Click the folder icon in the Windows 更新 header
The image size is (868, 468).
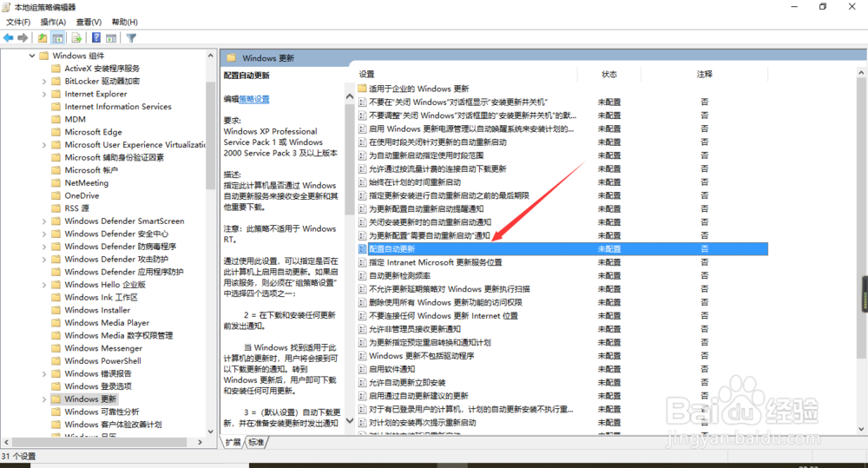coord(232,58)
